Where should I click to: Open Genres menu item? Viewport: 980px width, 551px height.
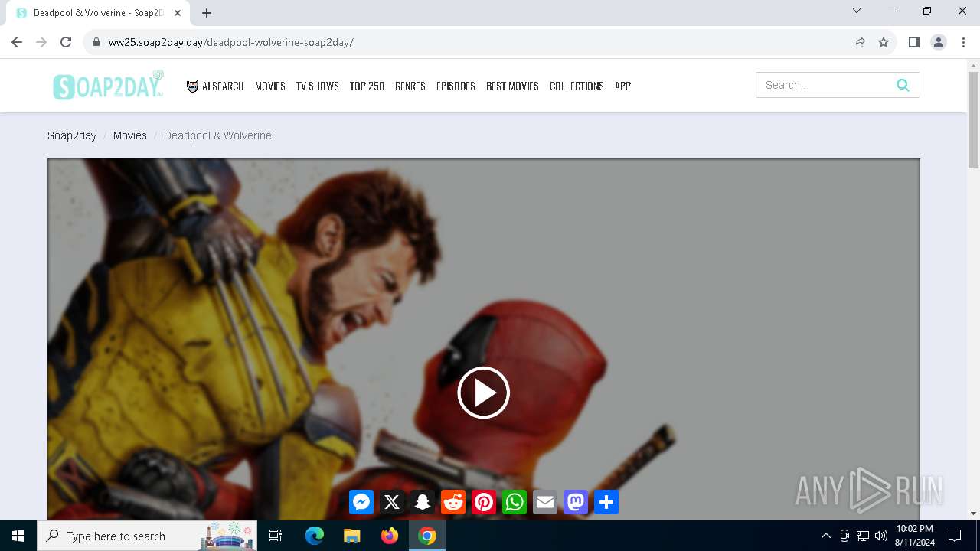tap(410, 86)
